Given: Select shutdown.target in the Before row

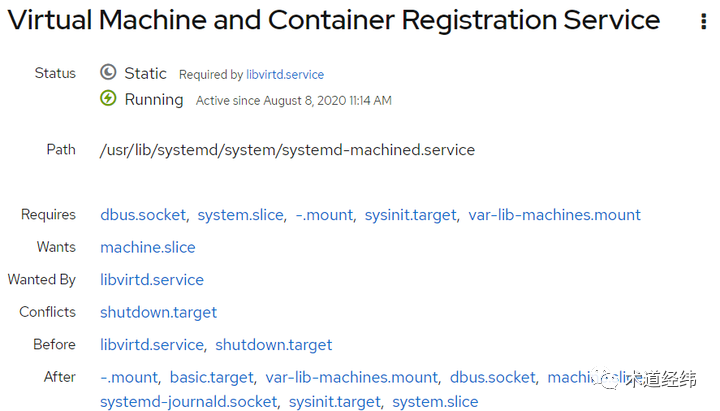Looking at the screenshot, I should coord(274,345).
